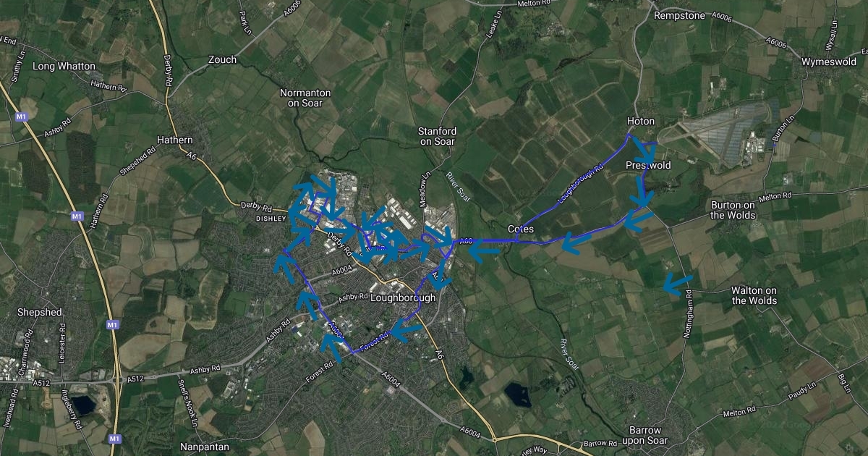The height and width of the screenshot is (456, 868).
Task: Select the Burton on the Wolds label
Action: point(733,210)
